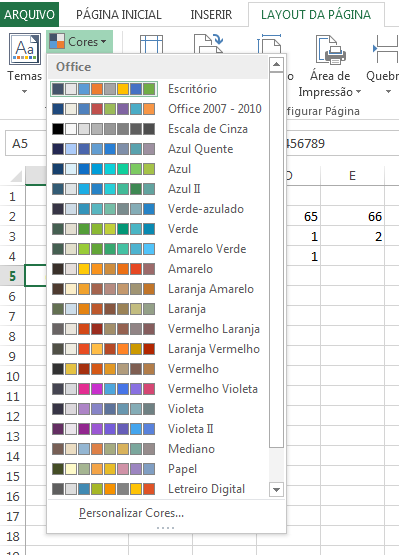Select row 17 header
Viewport: 399px width, 555px height.
point(12,516)
